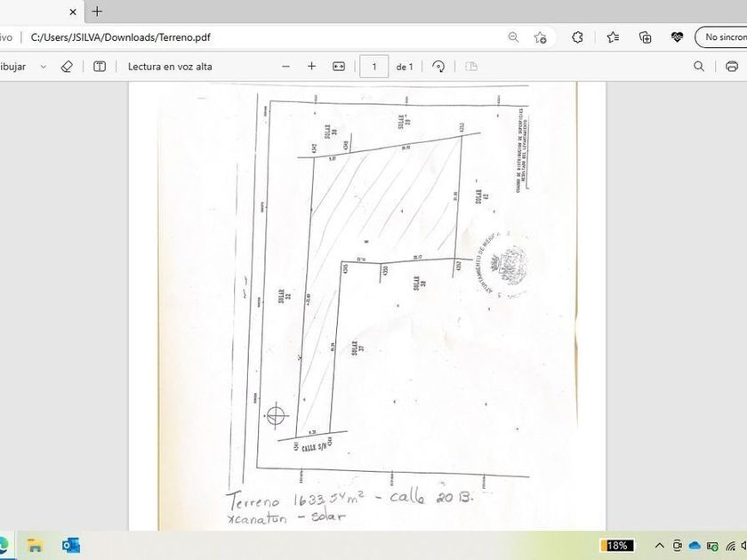This screenshot has height=560, width=747.
Task: Click the Fit to width icon
Action: pyautogui.click(x=339, y=67)
